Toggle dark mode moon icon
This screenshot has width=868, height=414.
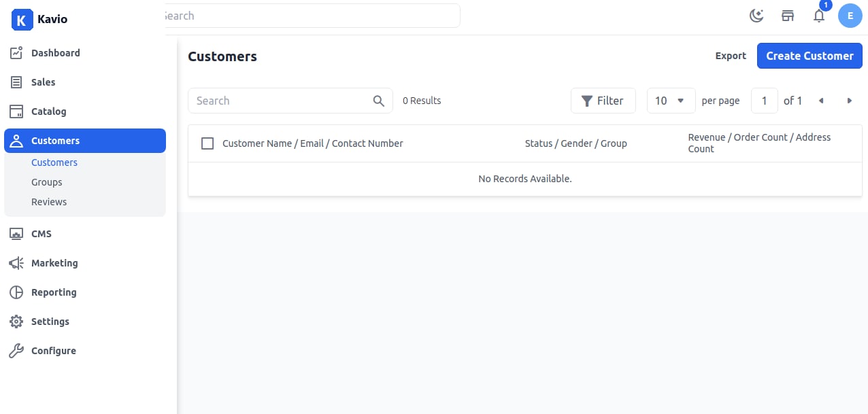pyautogui.click(x=756, y=16)
